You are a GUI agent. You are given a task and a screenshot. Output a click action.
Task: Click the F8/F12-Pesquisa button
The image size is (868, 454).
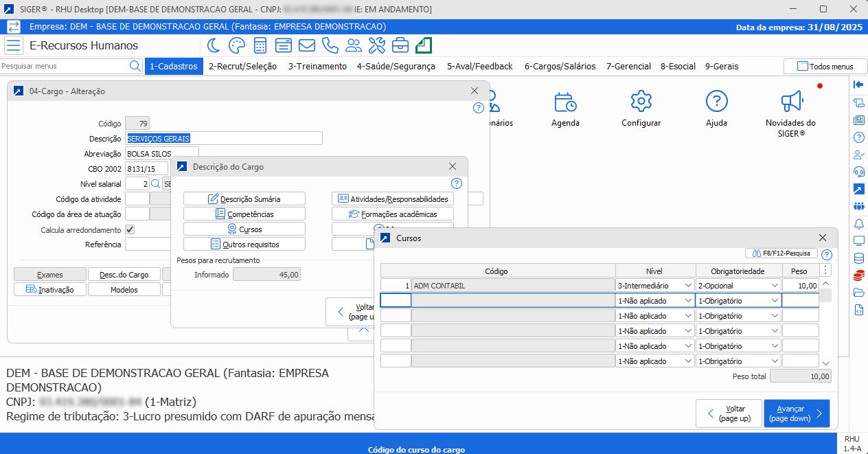click(x=781, y=253)
